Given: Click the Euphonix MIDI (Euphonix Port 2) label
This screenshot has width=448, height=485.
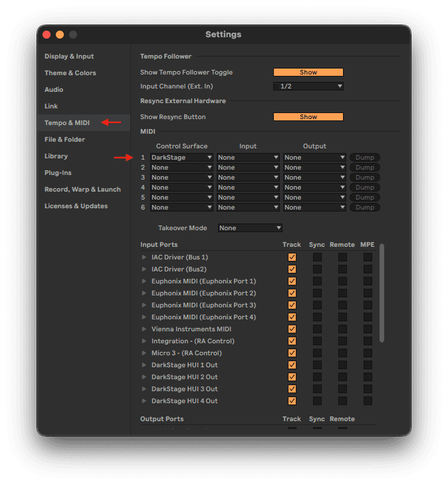Looking at the screenshot, I should pos(203,293).
